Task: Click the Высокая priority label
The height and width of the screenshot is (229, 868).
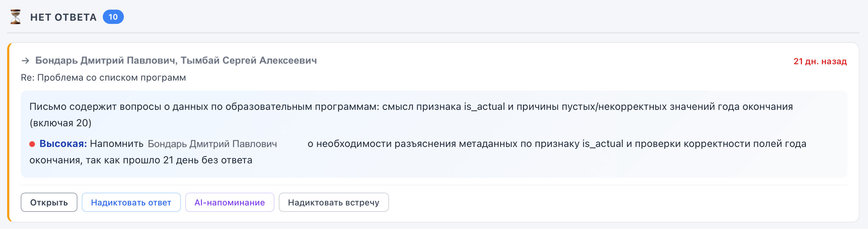Action: click(64, 143)
